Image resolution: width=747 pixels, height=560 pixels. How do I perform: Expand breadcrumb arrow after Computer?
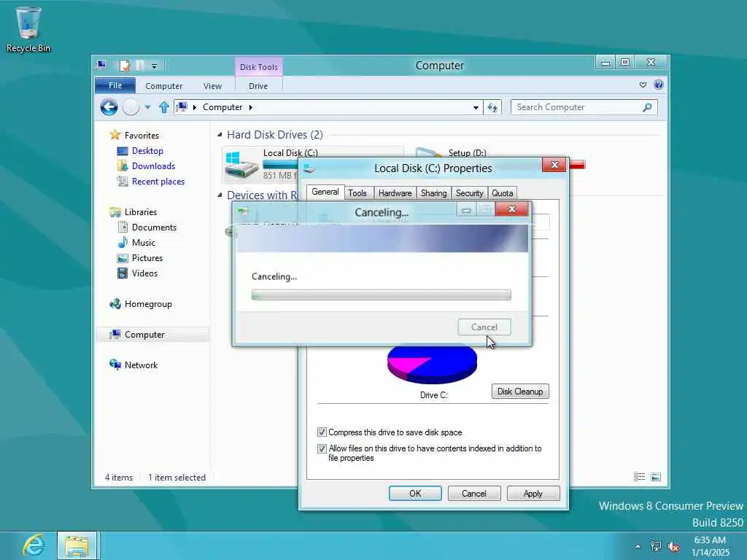[x=251, y=108]
